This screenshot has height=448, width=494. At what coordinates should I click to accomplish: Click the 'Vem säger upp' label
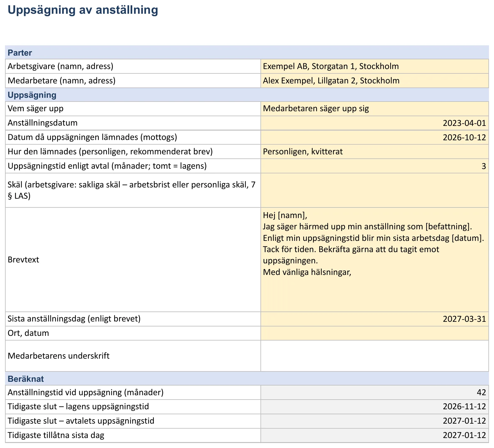coord(36,108)
